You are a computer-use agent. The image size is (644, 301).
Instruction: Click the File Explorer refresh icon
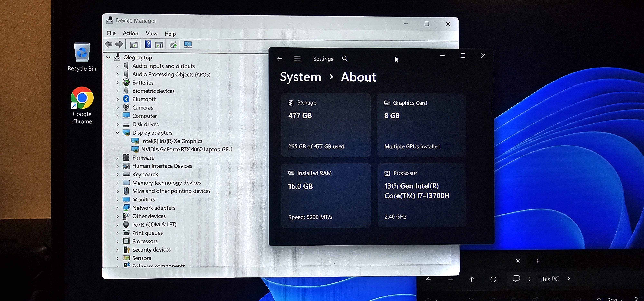[x=493, y=279]
